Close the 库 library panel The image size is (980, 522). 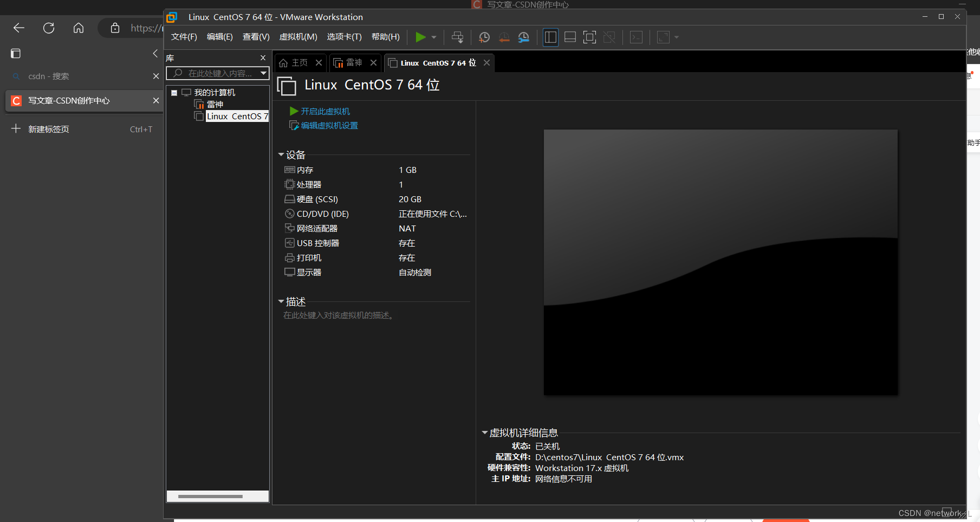pyautogui.click(x=263, y=58)
